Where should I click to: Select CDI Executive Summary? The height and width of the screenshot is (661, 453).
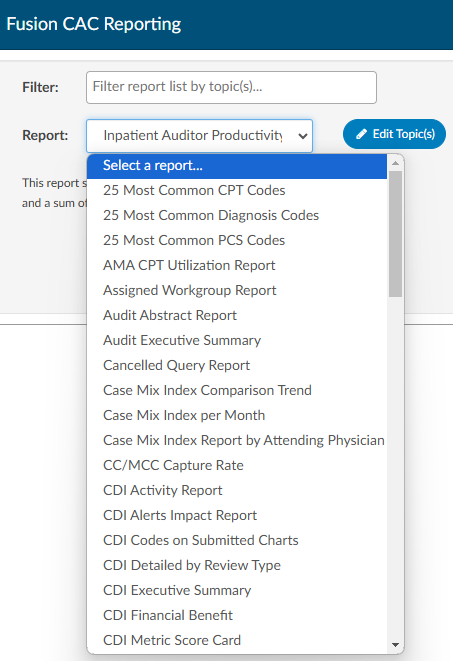[x=237, y=590]
